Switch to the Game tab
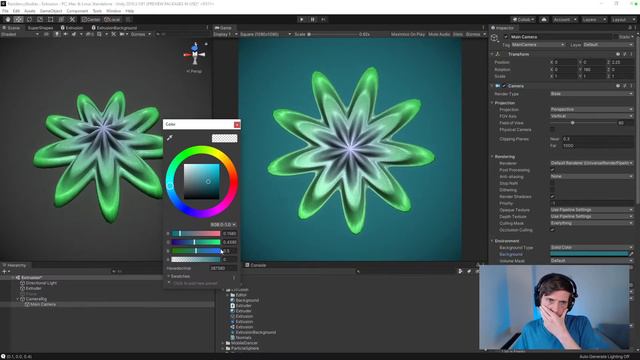This screenshot has height=360, width=640. pos(223,28)
